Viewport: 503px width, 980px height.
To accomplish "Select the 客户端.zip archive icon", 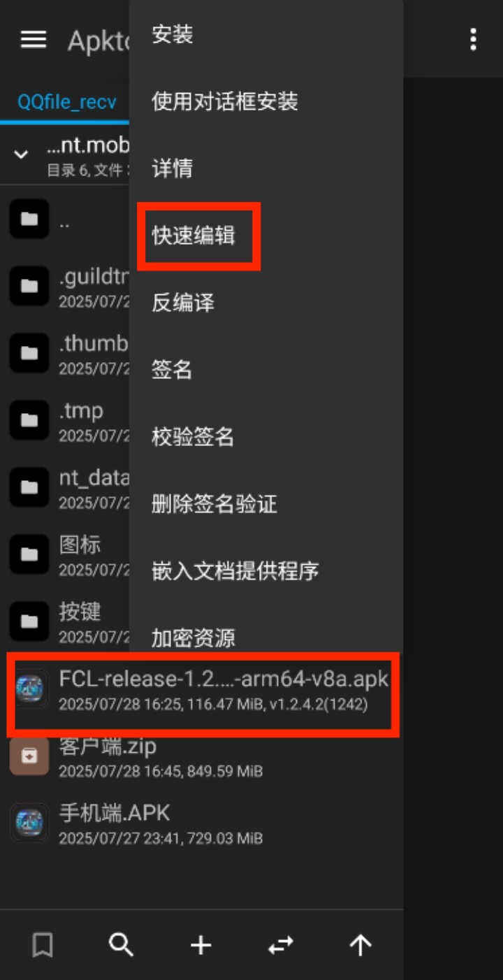I will tap(29, 756).
